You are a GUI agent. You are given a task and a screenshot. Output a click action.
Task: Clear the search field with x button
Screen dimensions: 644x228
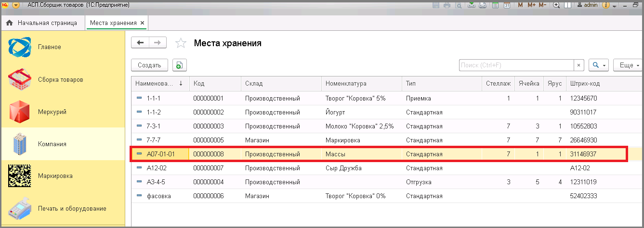point(579,65)
